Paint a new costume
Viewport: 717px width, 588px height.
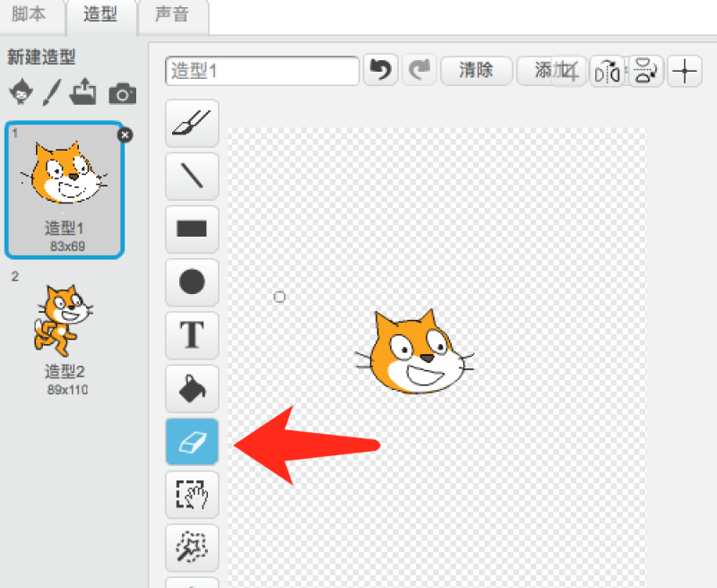pyautogui.click(x=52, y=92)
